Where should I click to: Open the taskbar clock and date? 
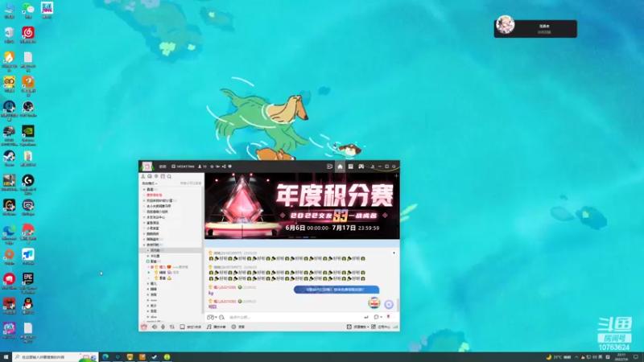(x=621, y=357)
